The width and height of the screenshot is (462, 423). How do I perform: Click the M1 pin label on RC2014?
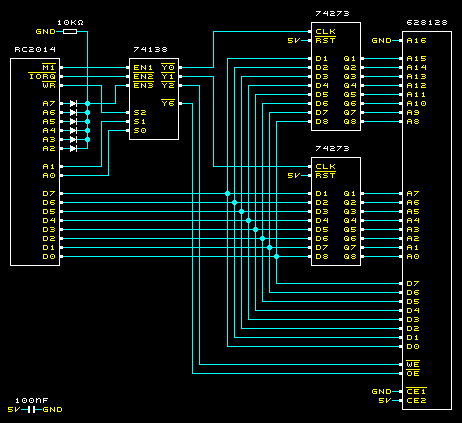pos(49,67)
